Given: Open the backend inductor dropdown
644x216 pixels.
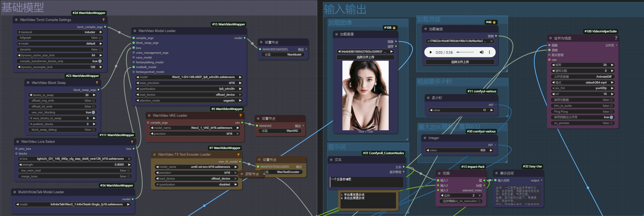Looking at the screenshot, I should point(60,32).
